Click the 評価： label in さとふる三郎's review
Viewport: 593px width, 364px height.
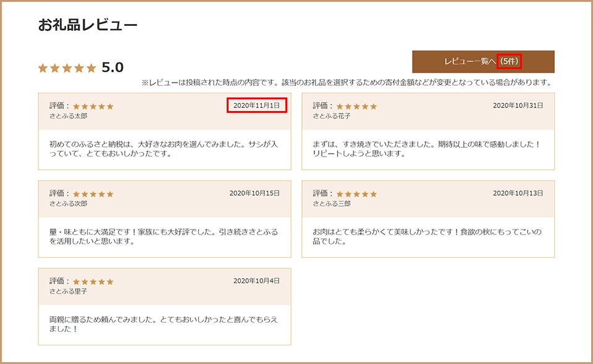point(323,193)
